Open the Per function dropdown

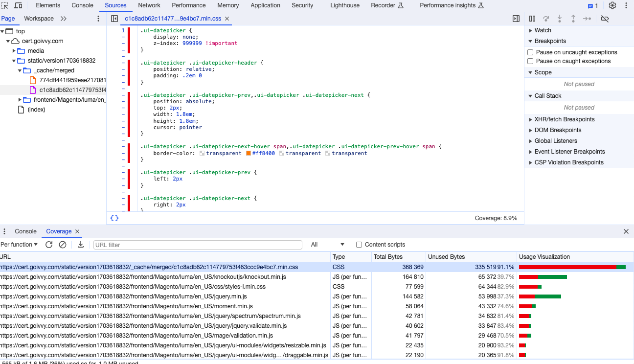coord(20,245)
